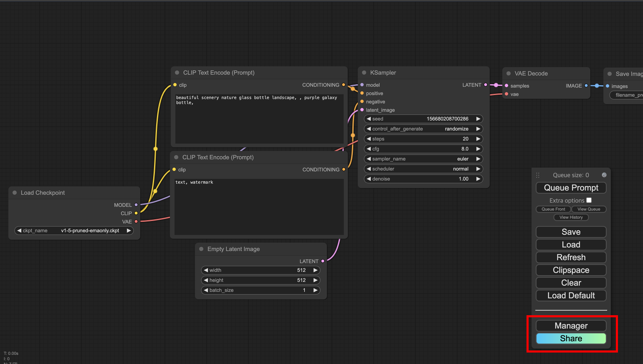Collapse the Load Checkpoint node dot

coord(15,192)
